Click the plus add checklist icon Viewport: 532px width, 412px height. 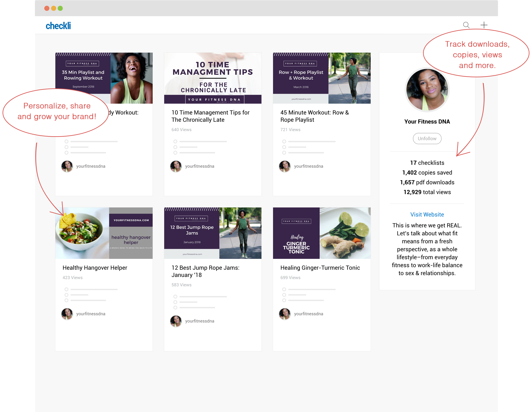pyautogui.click(x=484, y=25)
